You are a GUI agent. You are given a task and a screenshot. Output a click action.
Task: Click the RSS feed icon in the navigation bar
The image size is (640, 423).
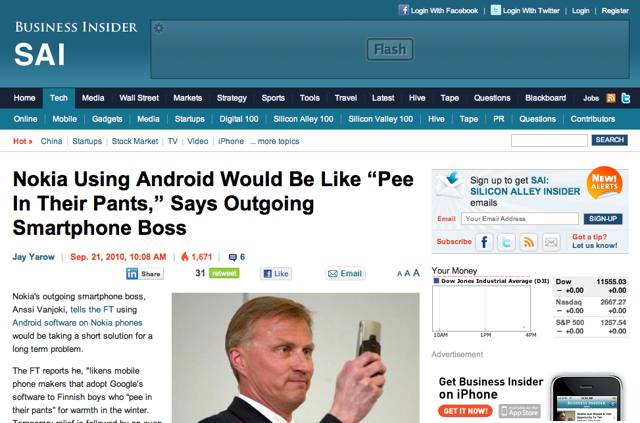pyautogui.click(x=611, y=98)
